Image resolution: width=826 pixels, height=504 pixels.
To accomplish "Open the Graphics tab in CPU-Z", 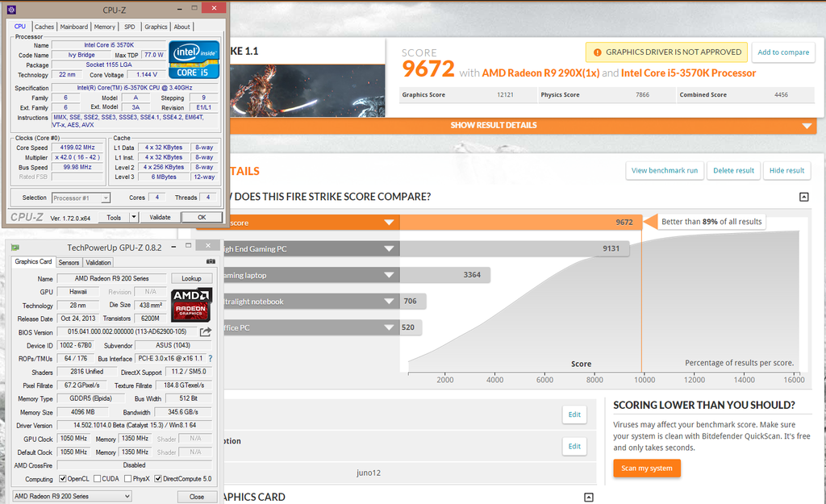I will [x=156, y=27].
